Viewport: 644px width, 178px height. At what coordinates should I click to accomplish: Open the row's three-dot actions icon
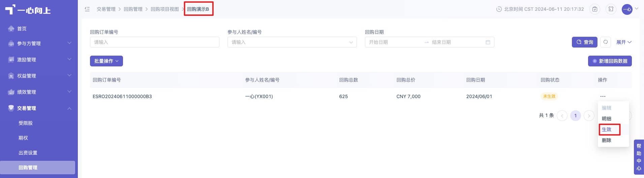pos(603,96)
